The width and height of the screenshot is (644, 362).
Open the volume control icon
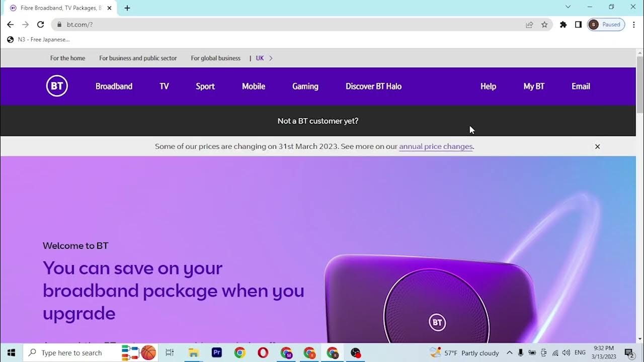coord(566,353)
